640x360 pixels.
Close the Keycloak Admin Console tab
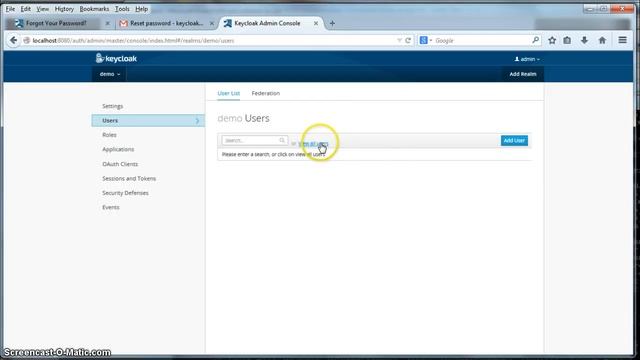click(x=316, y=23)
